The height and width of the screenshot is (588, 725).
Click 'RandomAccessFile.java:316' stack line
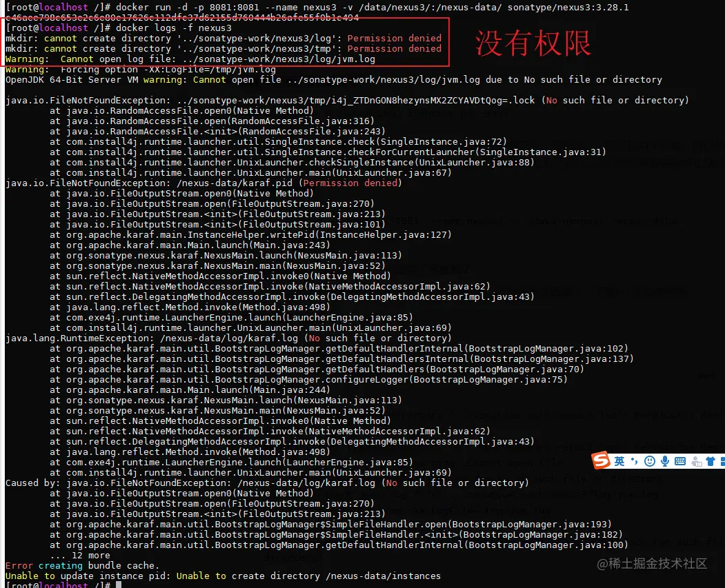[x=212, y=121]
